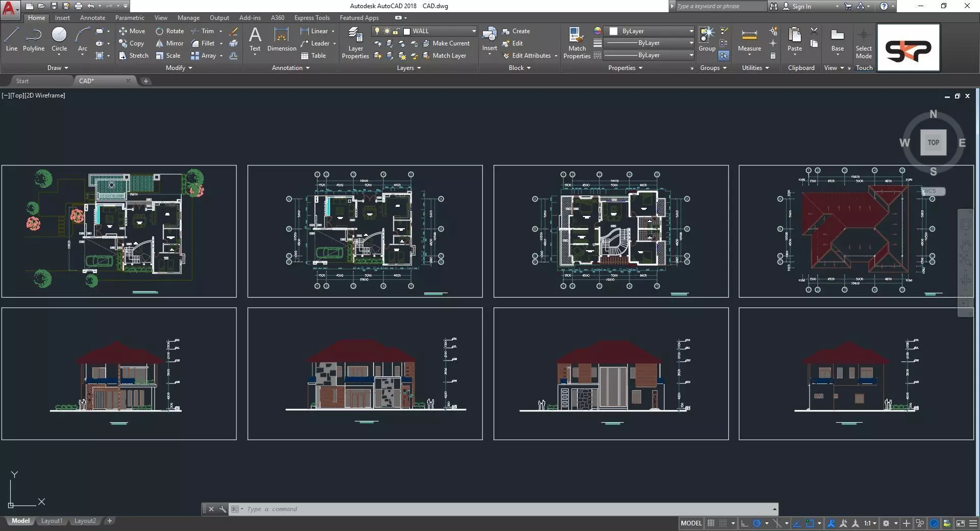Select the Erase tool icon
Screen dimensions: 980x531
[x=234, y=31]
